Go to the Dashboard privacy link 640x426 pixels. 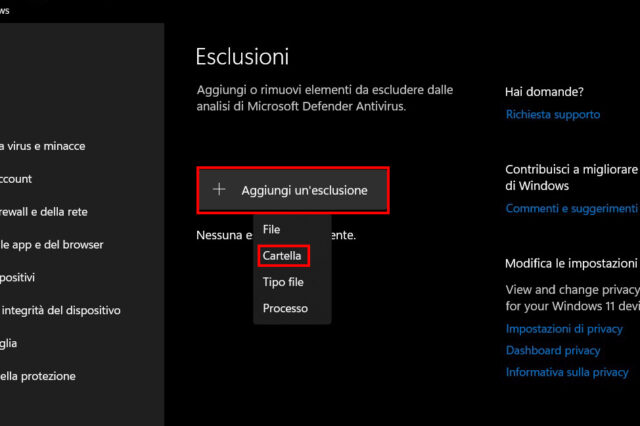tap(553, 350)
